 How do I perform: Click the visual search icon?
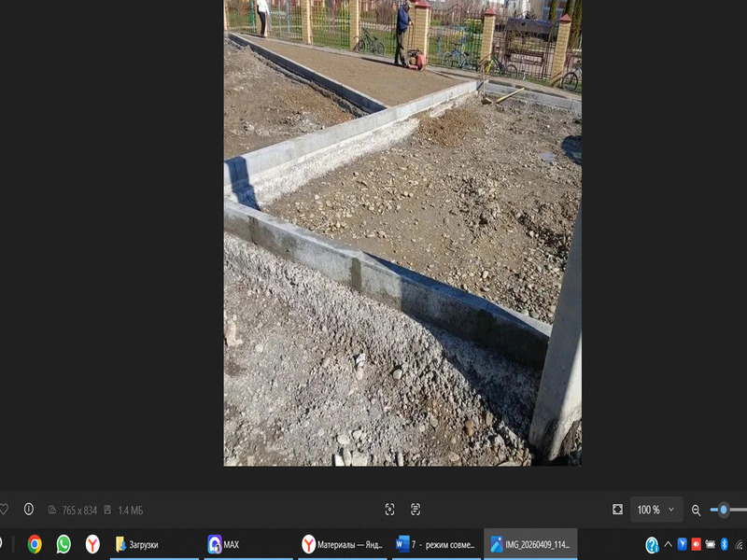pos(389,510)
